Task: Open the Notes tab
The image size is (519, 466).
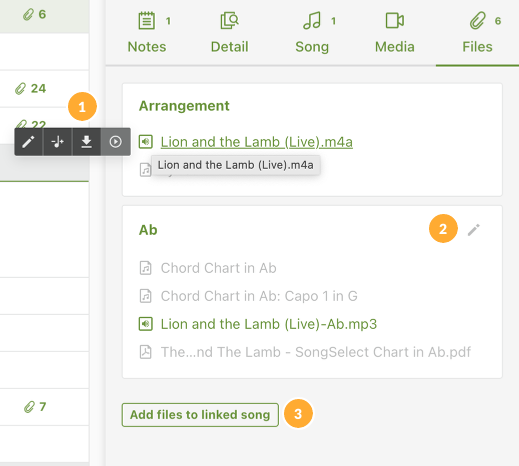Action: pyautogui.click(x=147, y=32)
